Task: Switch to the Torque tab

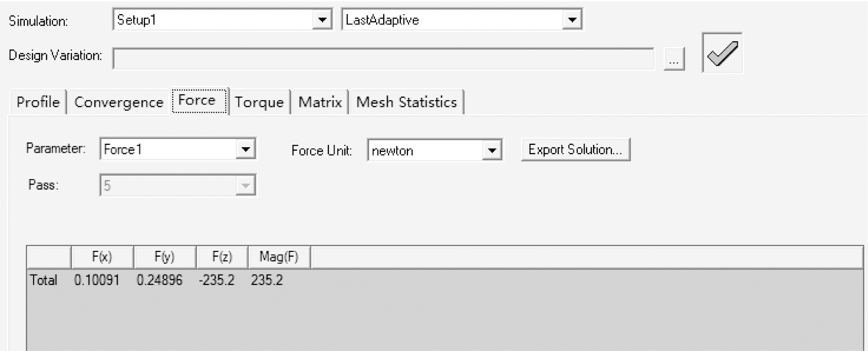Action: [x=259, y=102]
